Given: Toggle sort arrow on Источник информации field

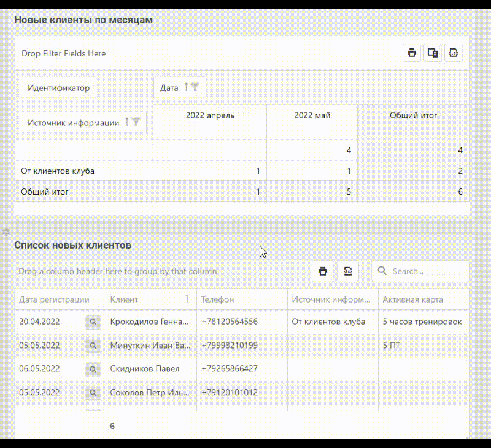Looking at the screenshot, I should pyautogui.click(x=127, y=122).
